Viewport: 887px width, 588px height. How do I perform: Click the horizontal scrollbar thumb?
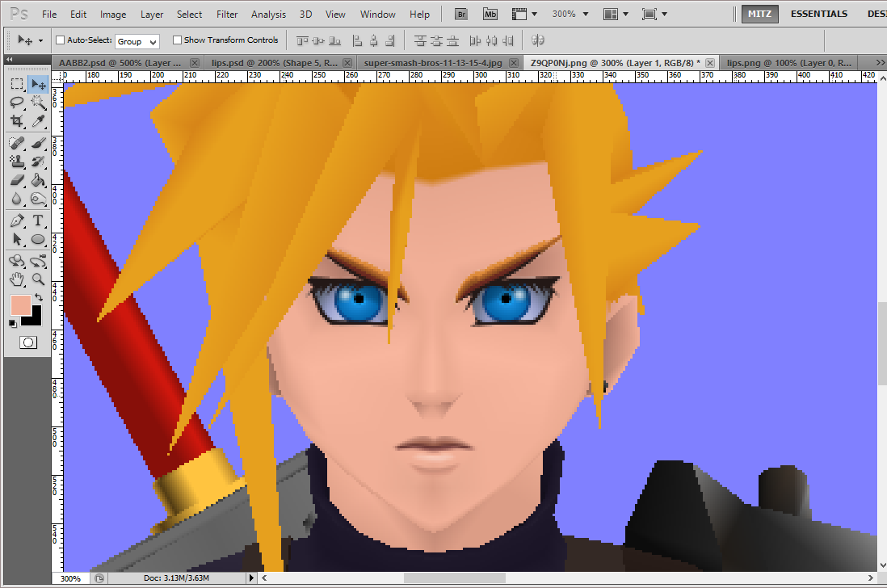[x=454, y=577]
